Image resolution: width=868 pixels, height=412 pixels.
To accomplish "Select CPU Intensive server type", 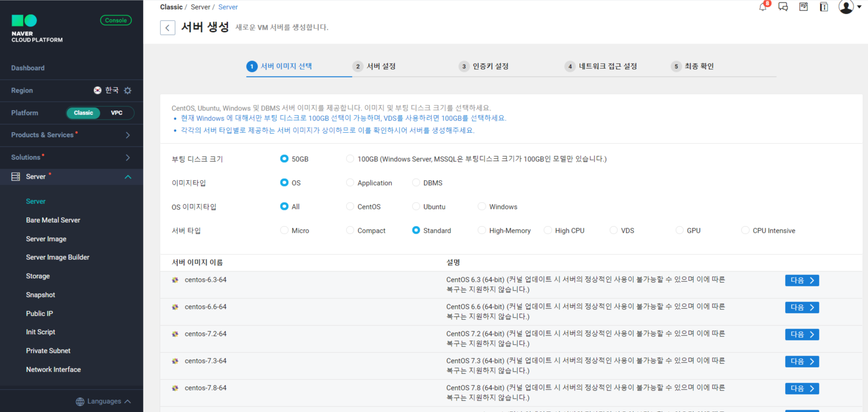I will pyautogui.click(x=746, y=230).
